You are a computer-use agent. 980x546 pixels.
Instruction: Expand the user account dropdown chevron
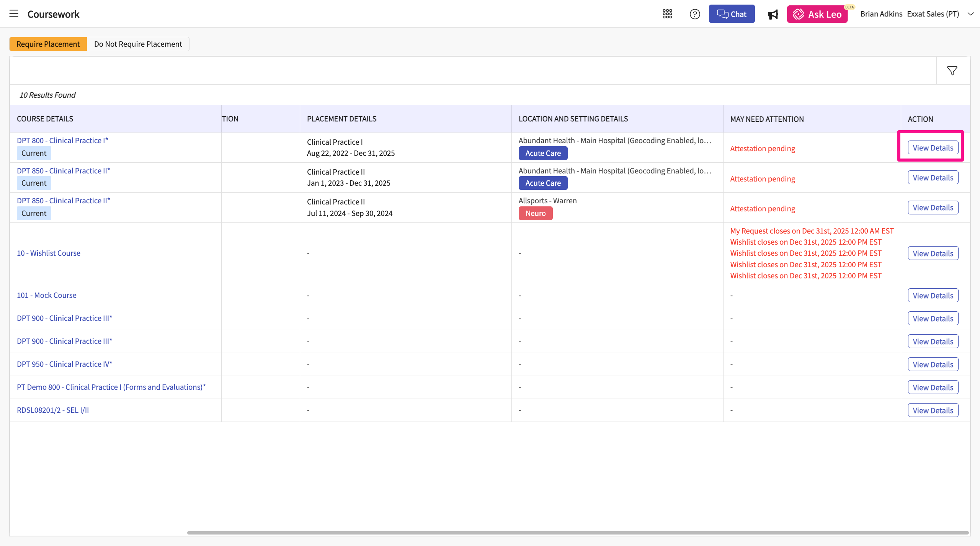pos(970,14)
